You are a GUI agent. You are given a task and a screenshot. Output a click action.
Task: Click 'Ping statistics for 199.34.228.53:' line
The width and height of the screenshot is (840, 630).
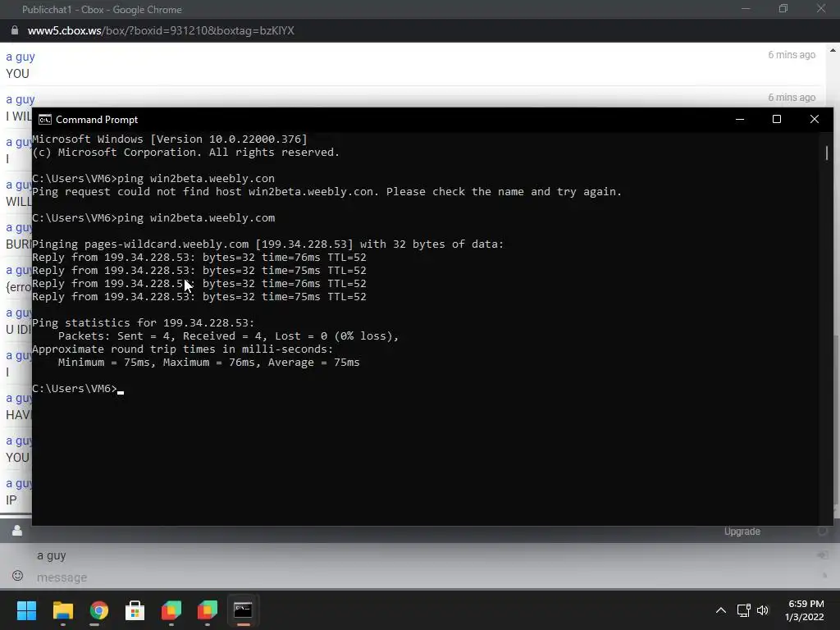143,323
